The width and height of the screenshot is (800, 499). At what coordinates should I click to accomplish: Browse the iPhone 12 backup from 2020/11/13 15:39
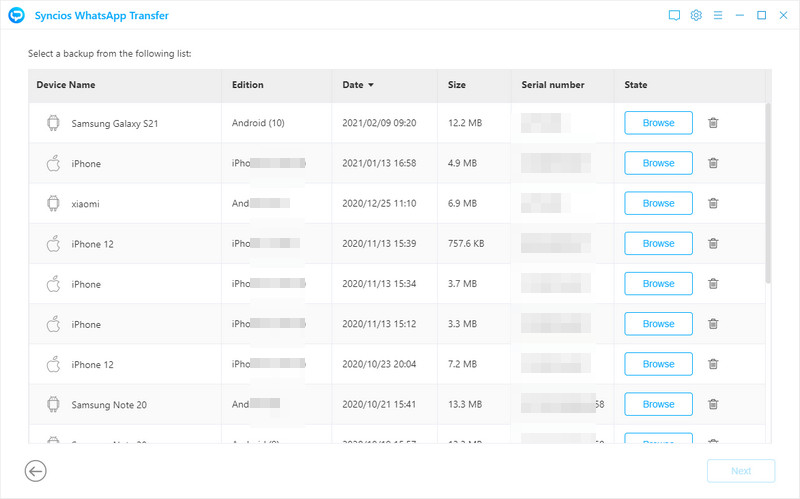[x=658, y=243]
